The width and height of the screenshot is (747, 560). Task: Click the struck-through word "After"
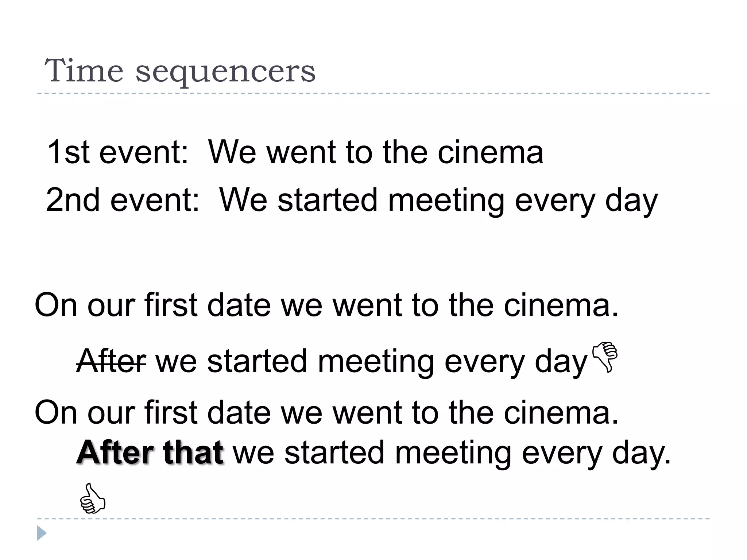(x=111, y=361)
